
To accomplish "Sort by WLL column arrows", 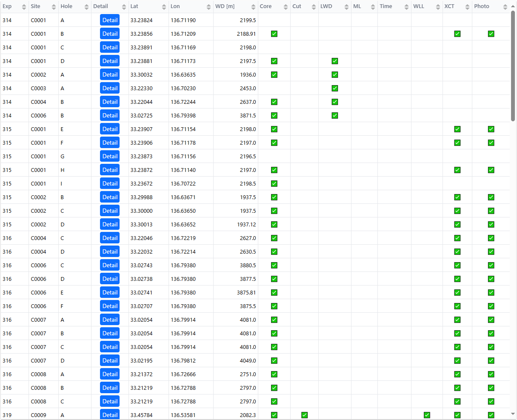I will [x=438, y=7].
